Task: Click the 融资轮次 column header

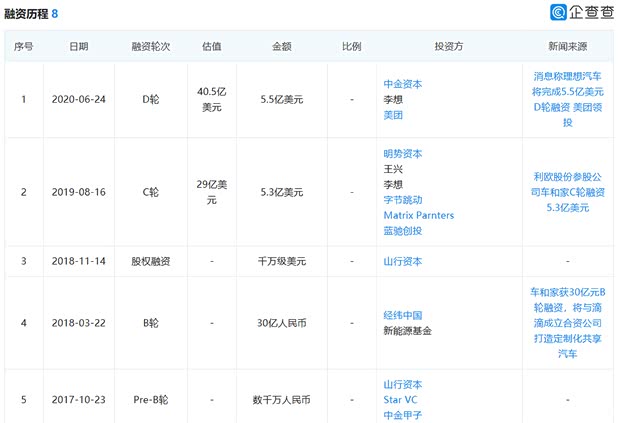Action: coord(150,47)
